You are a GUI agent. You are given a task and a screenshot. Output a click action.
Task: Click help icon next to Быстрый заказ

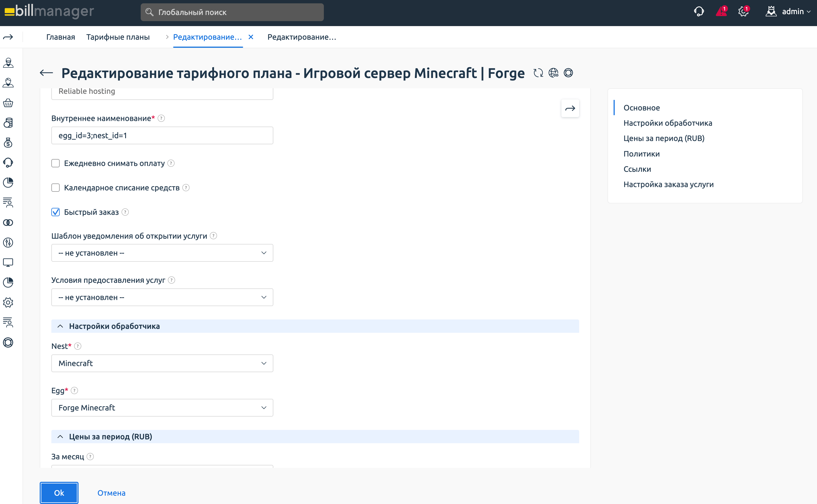[125, 212]
